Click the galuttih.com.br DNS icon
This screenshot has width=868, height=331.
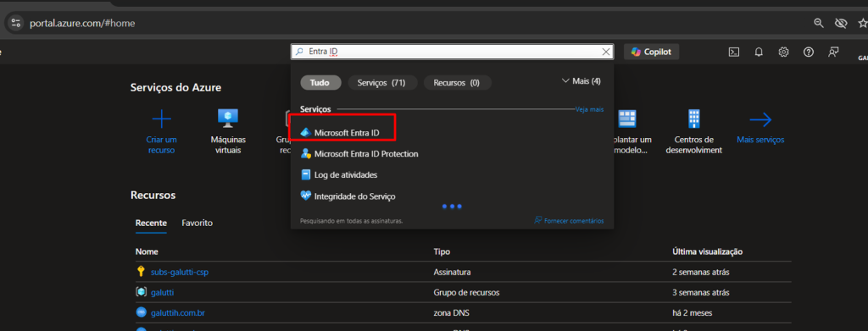[x=141, y=312]
